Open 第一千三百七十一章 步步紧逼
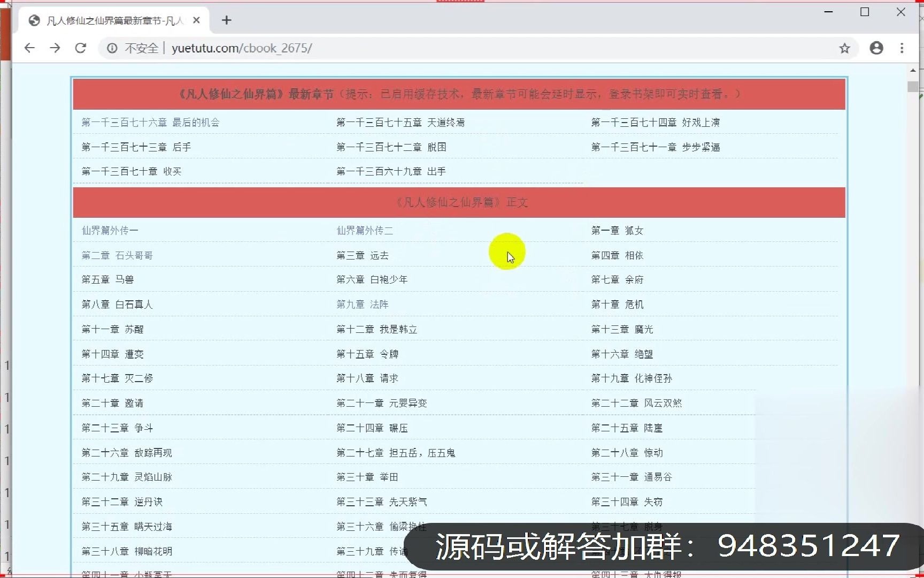Image resolution: width=924 pixels, height=578 pixels. (x=656, y=147)
